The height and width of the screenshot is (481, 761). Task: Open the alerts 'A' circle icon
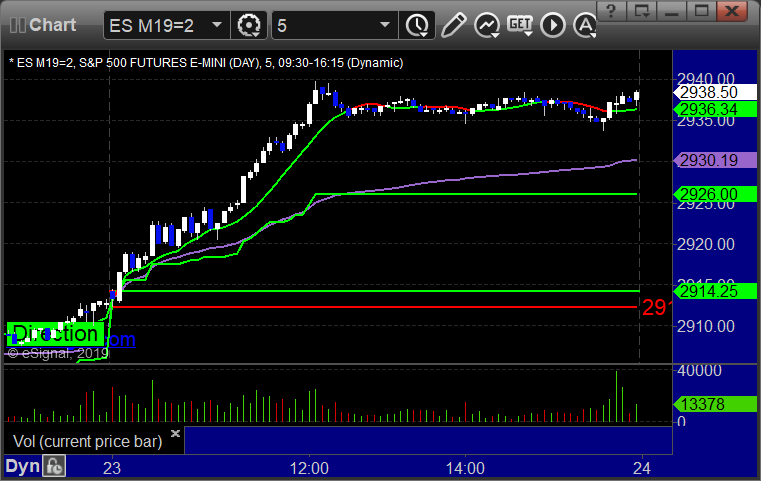(x=584, y=25)
